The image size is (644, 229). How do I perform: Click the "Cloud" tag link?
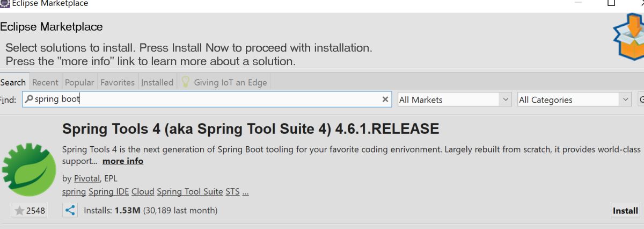click(143, 191)
